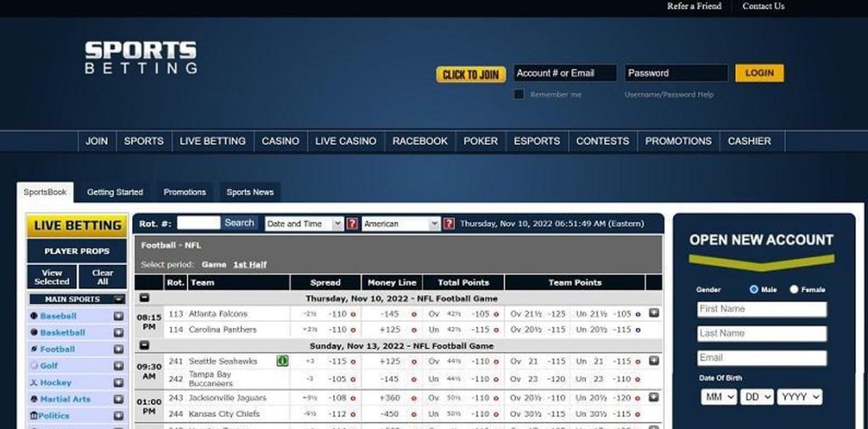Switch to the Getting Started tab

[x=115, y=192]
